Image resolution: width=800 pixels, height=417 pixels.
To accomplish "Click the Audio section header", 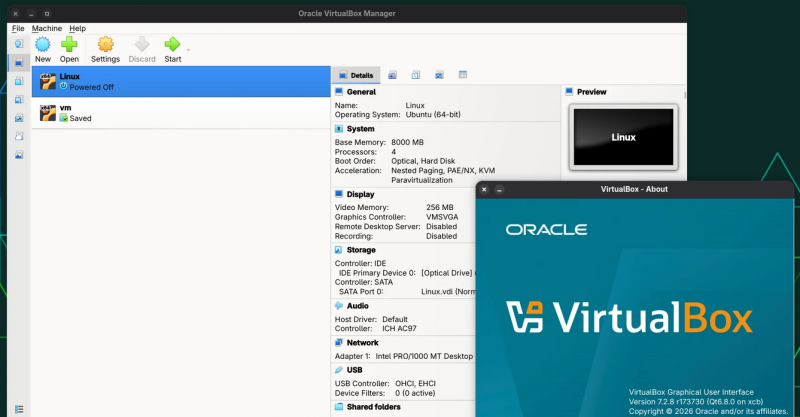I will pos(357,306).
